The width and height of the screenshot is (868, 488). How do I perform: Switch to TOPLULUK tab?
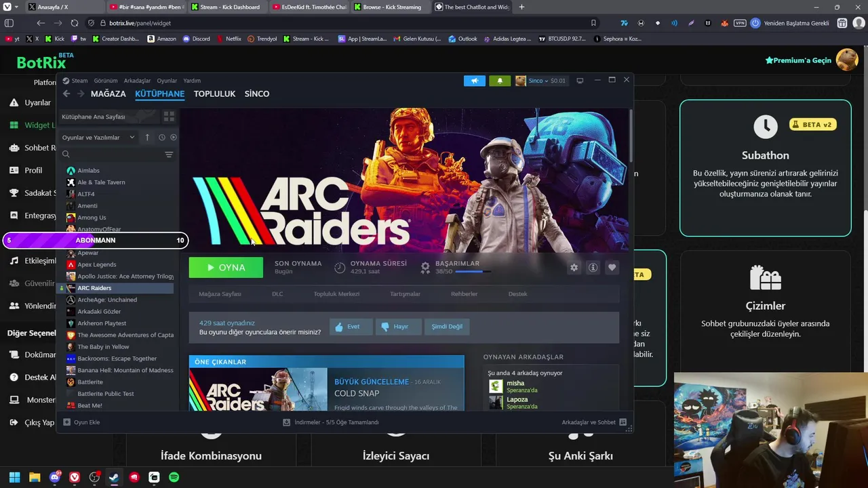point(214,94)
